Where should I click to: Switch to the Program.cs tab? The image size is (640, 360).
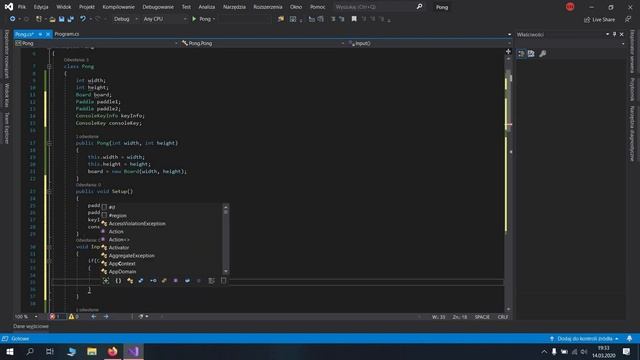point(67,34)
